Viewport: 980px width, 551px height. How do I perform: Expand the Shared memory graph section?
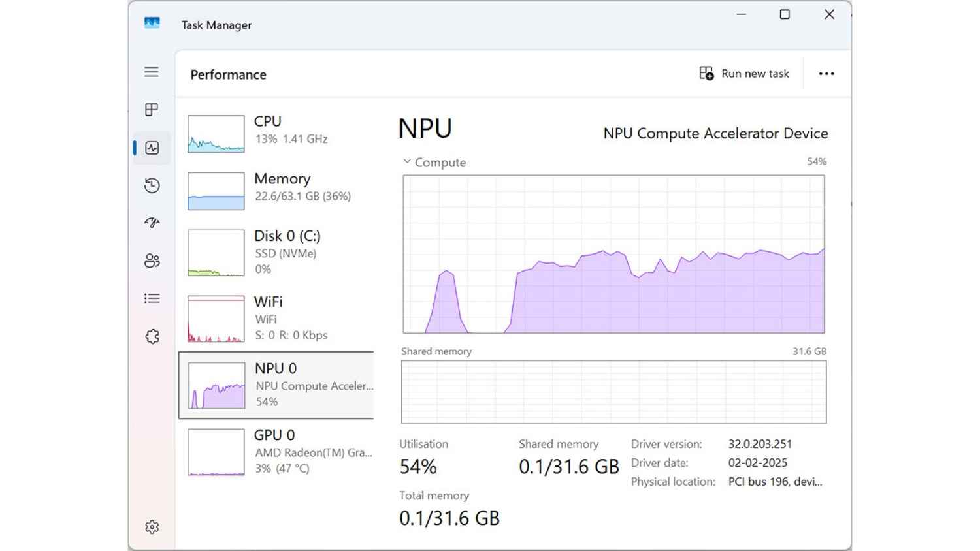[436, 351]
